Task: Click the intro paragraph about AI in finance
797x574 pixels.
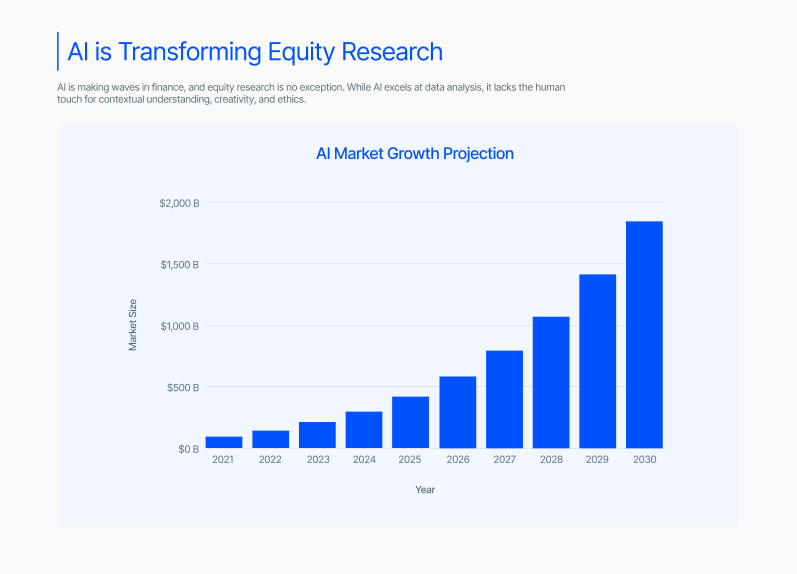Action: pos(311,94)
